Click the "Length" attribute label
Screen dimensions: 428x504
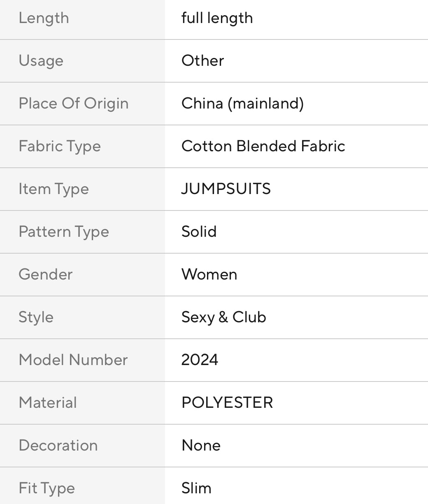pos(44,18)
